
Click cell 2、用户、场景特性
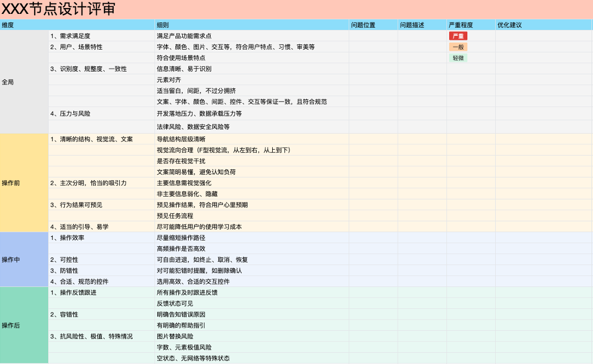click(x=102, y=47)
